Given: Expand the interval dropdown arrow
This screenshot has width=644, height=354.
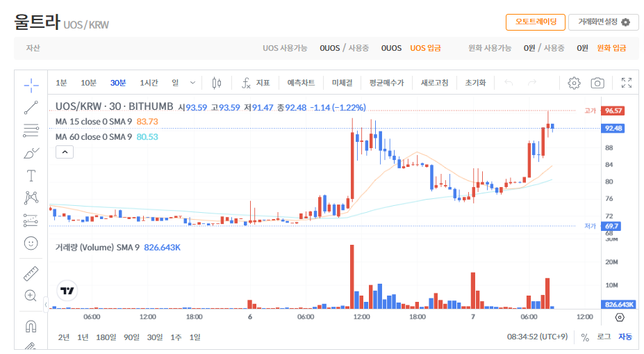Looking at the screenshot, I should [192, 83].
